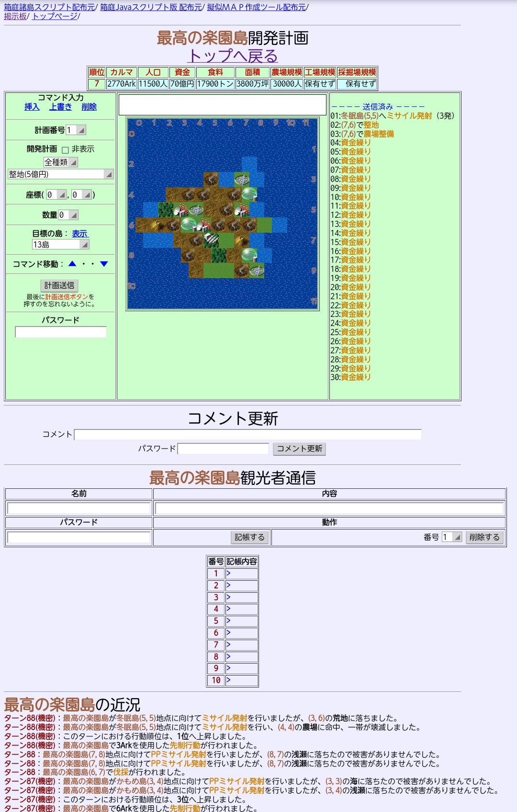Move command up with blue up triangle

tap(72, 264)
